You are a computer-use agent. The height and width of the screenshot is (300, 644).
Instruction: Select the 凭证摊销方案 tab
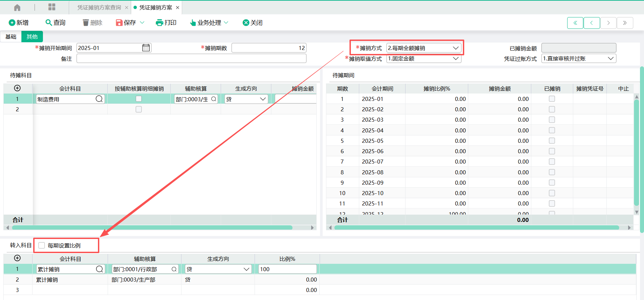coord(156,7)
